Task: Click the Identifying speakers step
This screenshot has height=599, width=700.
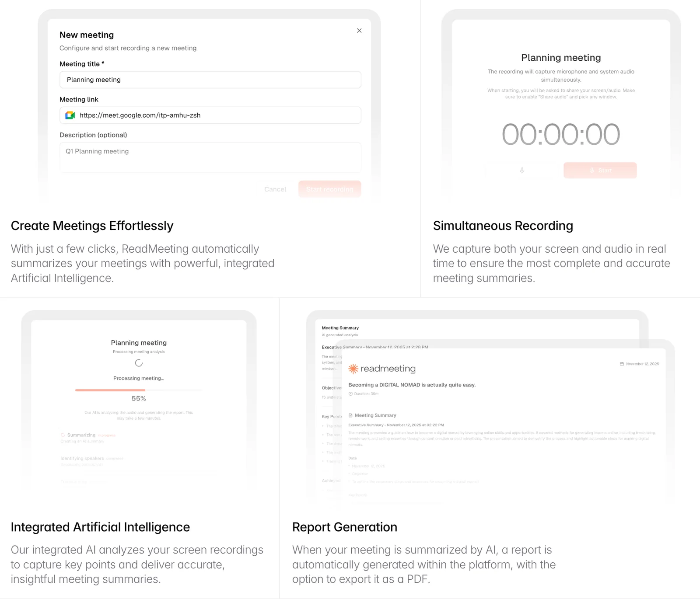Action: [82, 459]
